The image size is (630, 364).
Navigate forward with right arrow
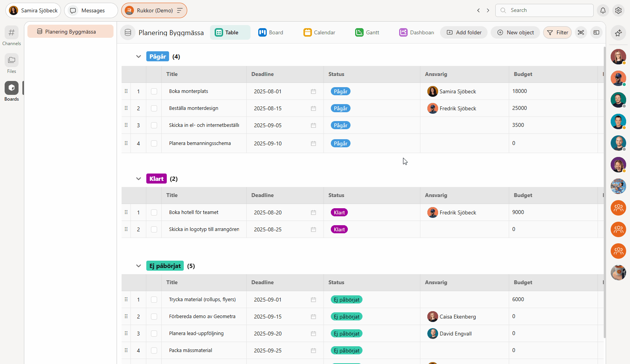coord(488,10)
